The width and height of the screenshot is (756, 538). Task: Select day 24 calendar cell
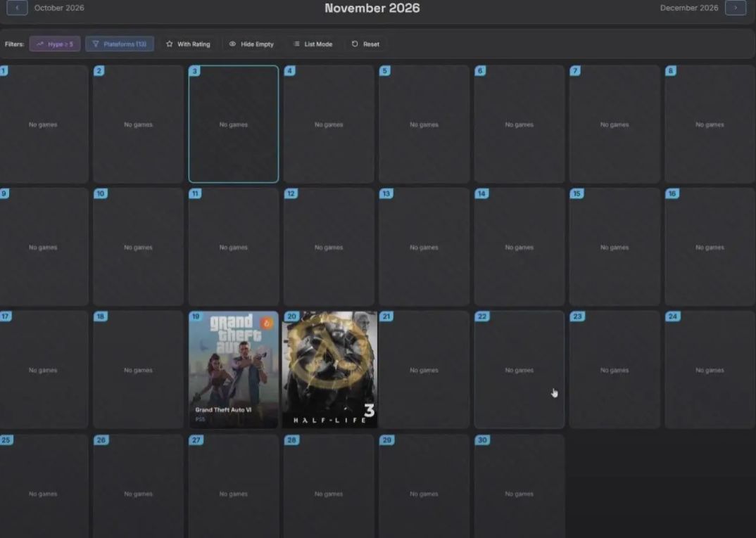710,369
